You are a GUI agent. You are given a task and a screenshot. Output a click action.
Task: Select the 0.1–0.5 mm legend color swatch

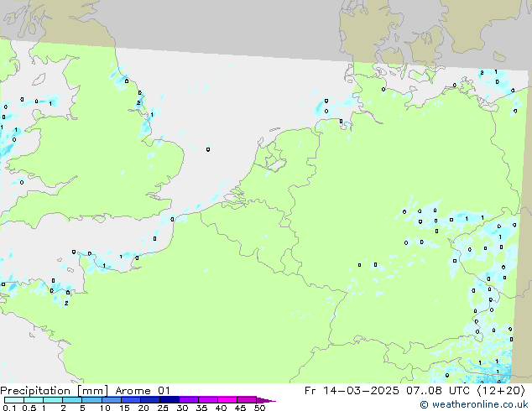pyautogui.click(x=14, y=400)
